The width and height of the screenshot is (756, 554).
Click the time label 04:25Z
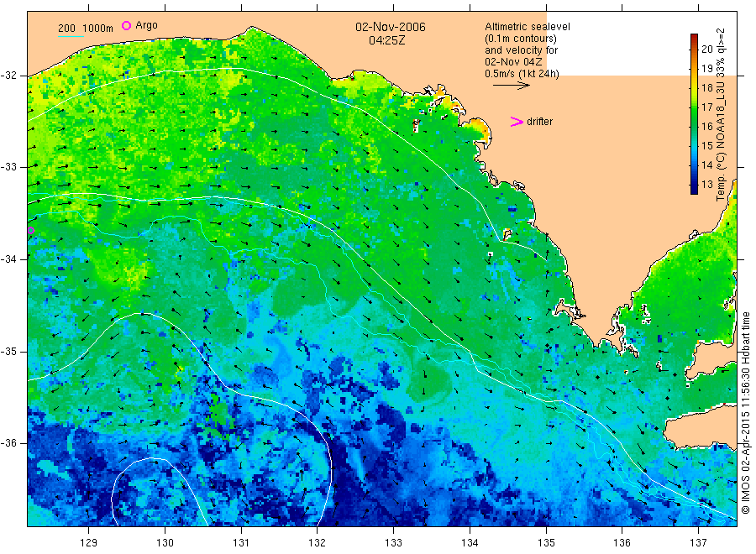(x=386, y=40)
